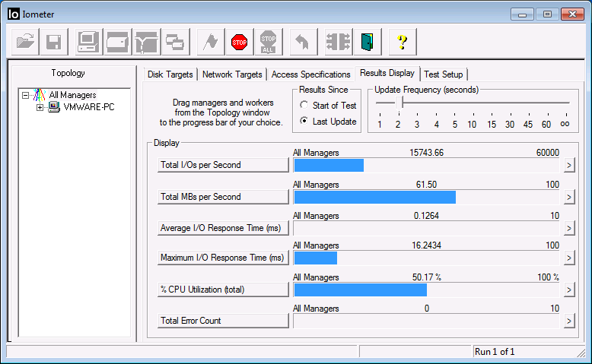Select the Last Update radio button
Screen dimensions: 592x364
304,122
